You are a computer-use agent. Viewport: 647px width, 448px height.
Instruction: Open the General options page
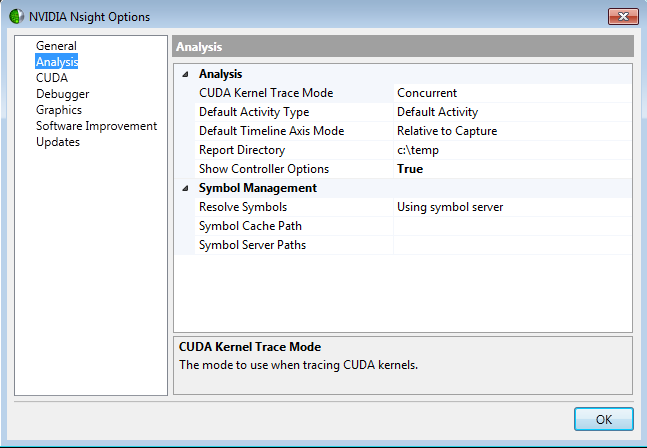(56, 46)
